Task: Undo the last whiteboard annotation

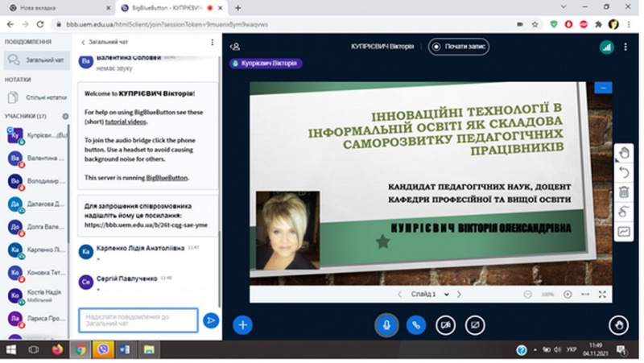Action: point(623,172)
